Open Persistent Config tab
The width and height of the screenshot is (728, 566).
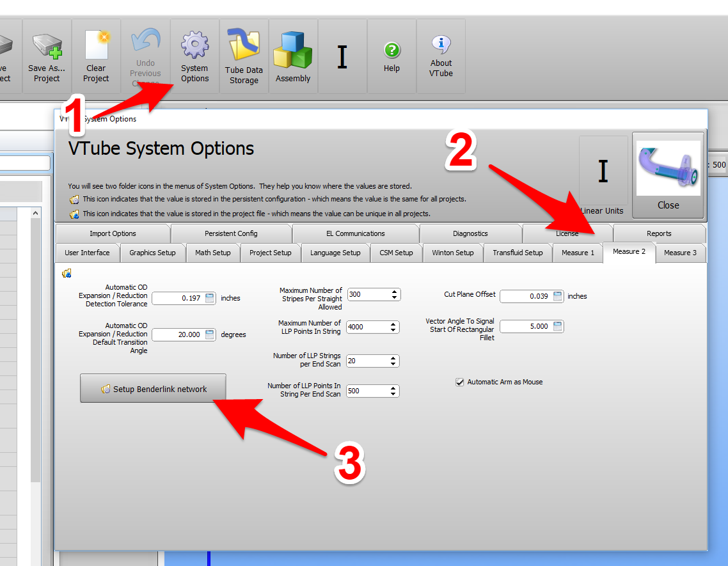(231, 233)
